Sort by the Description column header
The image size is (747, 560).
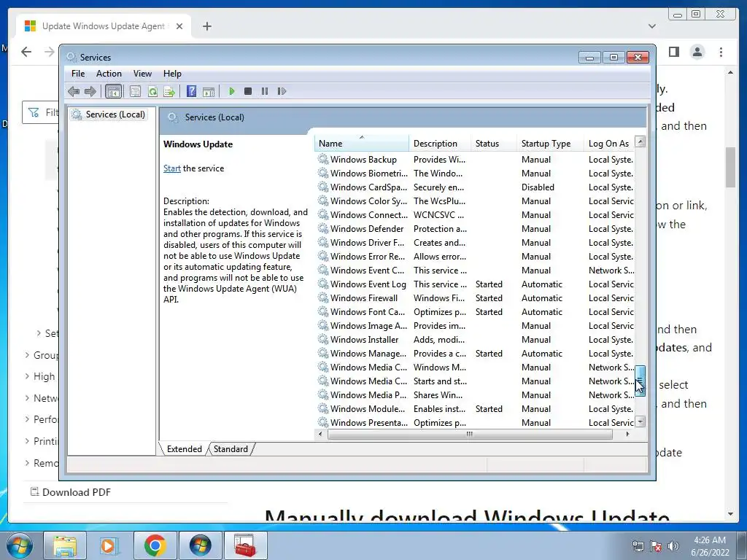coord(440,144)
